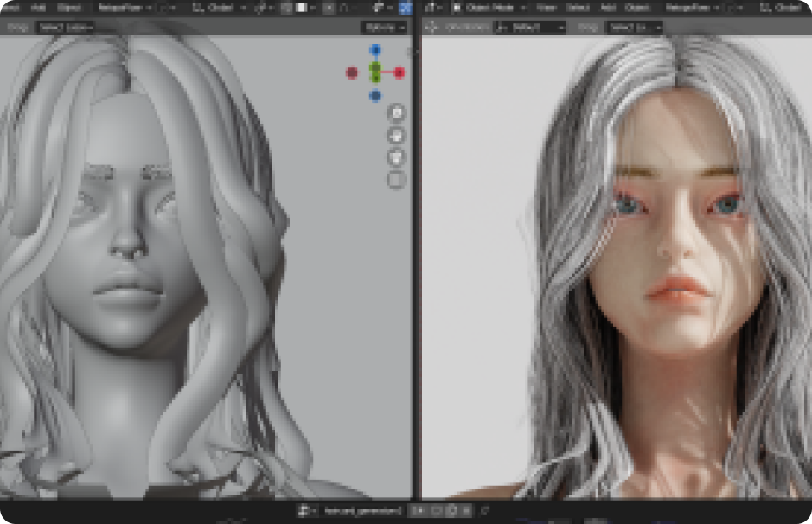Open the Select menu in right viewport
The width and height of the screenshot is (812, 524).
(578, 7)
